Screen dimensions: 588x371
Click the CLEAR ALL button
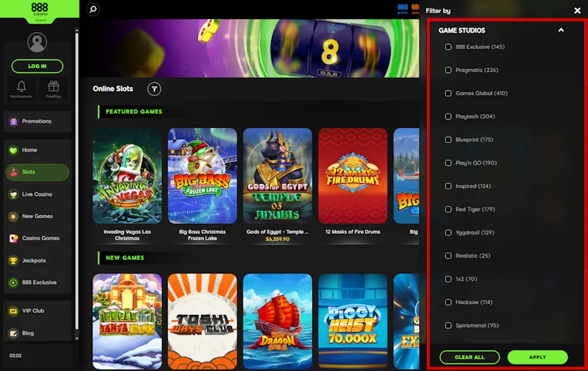[x=470, y=357]
